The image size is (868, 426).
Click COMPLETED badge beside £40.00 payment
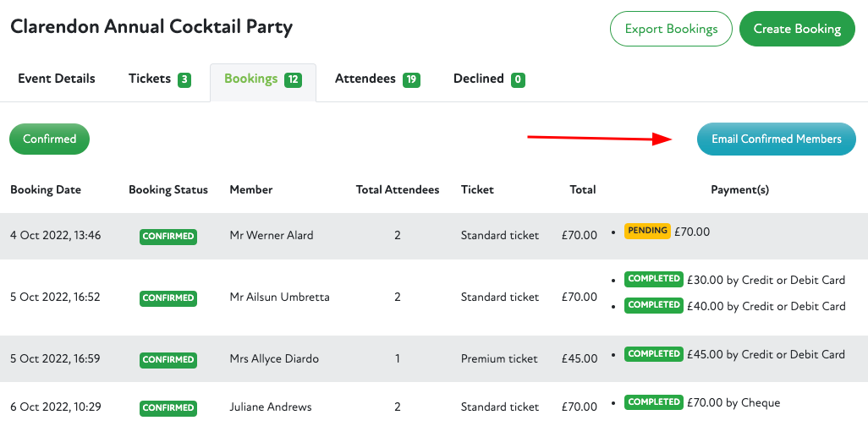click(653, 305)
